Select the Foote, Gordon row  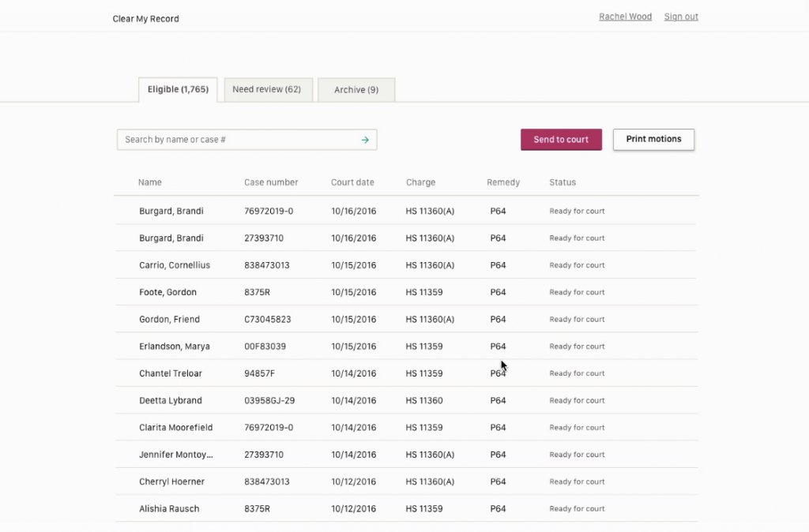coord(406,292)
